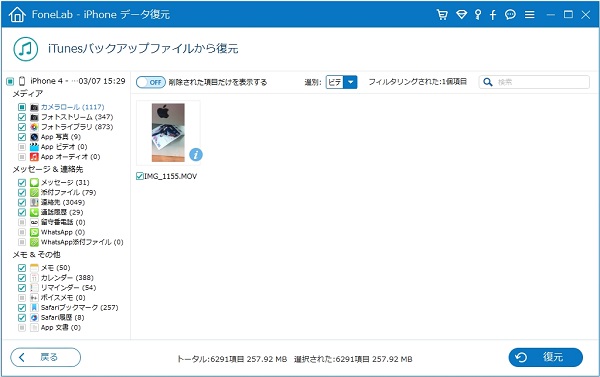Open the Facebook share icon

click(x=493, y=15)
